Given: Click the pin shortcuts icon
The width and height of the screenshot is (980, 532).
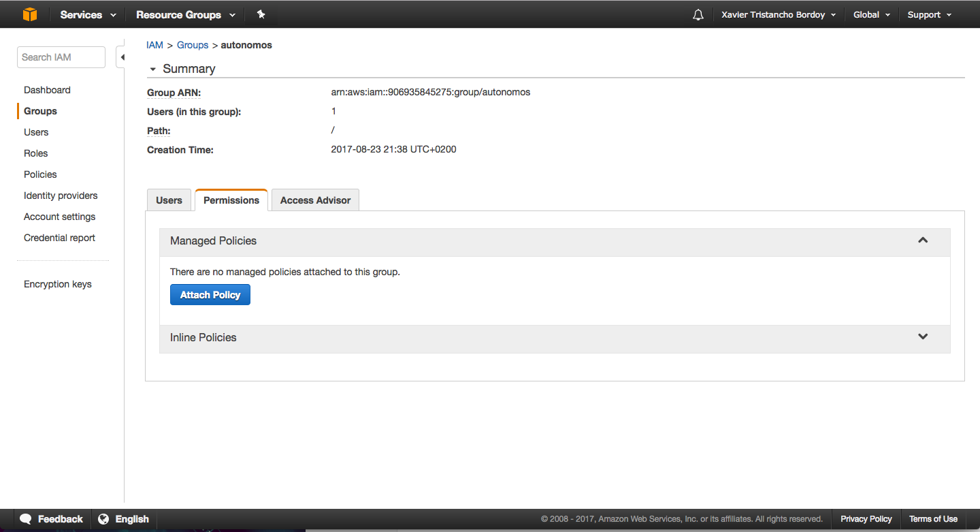Looking at the screenshot, I should pyautogui.click(x=261, y=14).
